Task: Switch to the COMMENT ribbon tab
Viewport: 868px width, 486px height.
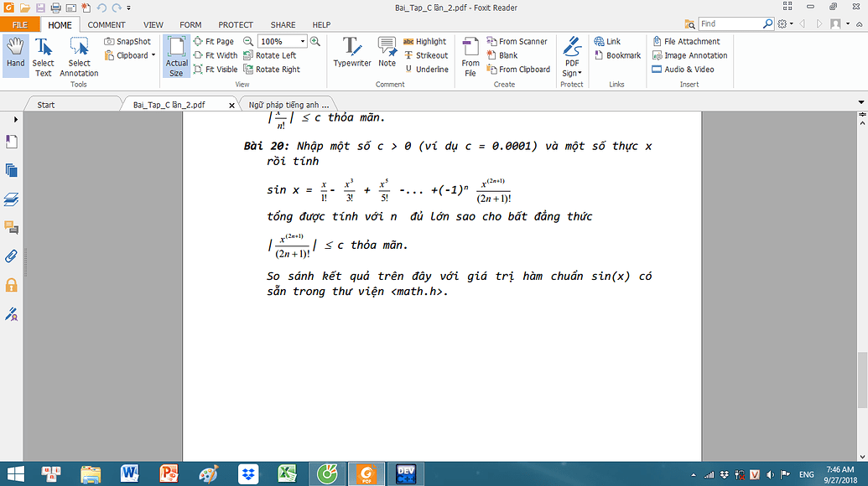Action: (x=107, y=25)
